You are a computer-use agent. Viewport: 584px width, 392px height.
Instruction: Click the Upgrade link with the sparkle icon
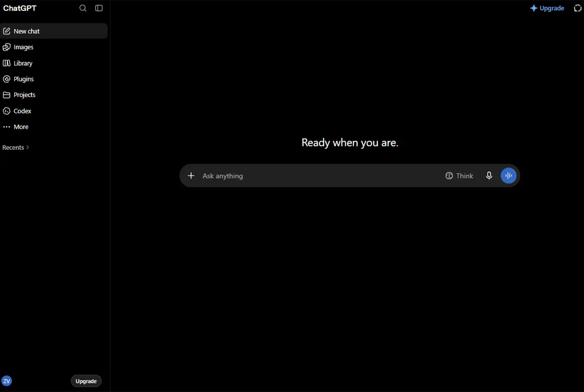point(547,8)
